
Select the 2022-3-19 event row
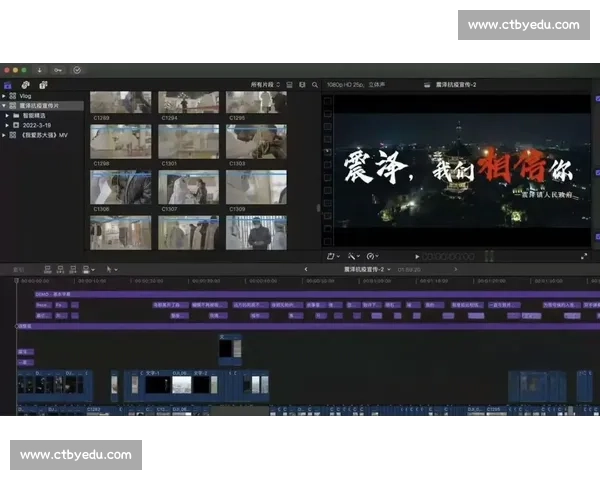coord(42,125)
